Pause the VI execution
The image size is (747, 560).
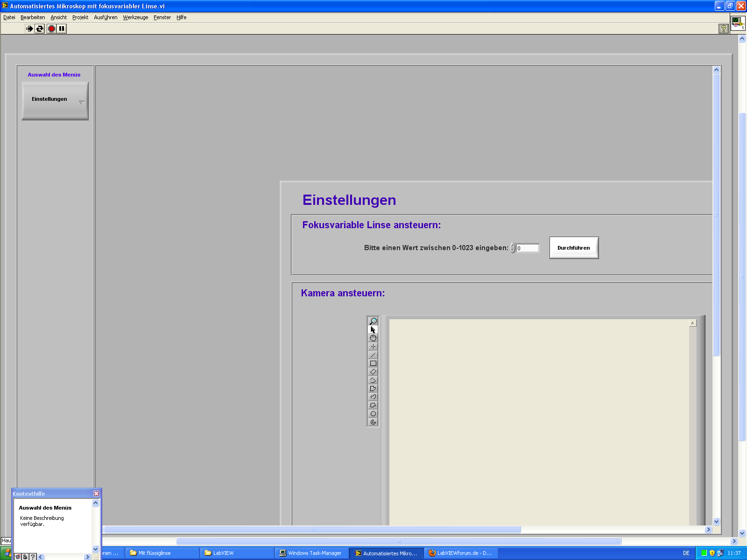62,28
